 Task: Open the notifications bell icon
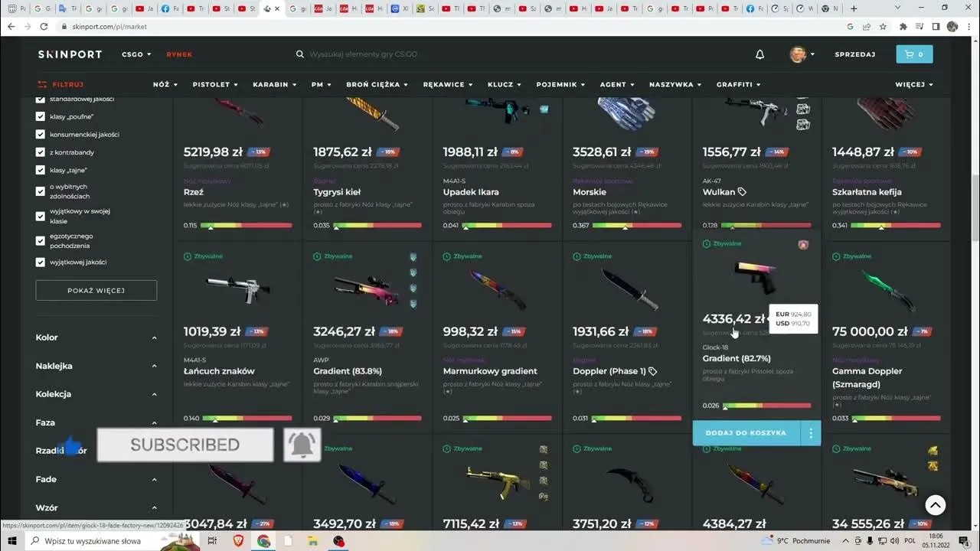[x=759, y=54]
